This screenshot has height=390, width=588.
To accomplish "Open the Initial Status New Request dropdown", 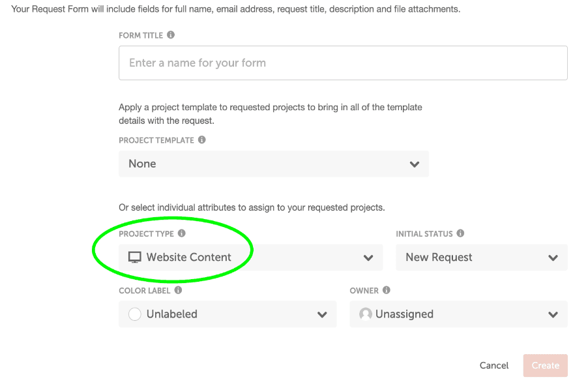I will pyautogui.click(x=482, y=258).
